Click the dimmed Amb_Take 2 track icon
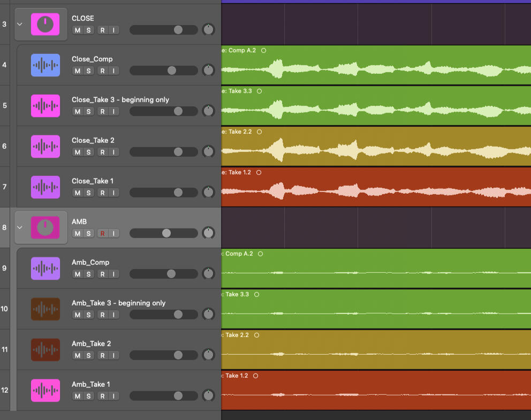 45,350
